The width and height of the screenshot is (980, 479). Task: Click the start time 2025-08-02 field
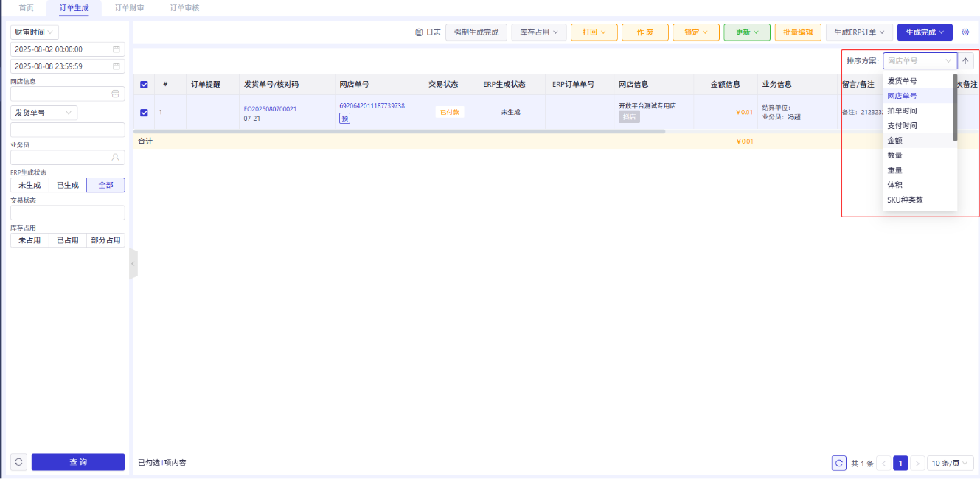tap(67, 49)
